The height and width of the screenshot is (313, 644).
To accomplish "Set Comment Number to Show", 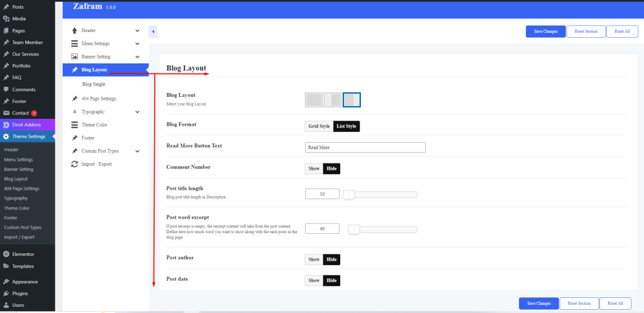I will point(314,168).
